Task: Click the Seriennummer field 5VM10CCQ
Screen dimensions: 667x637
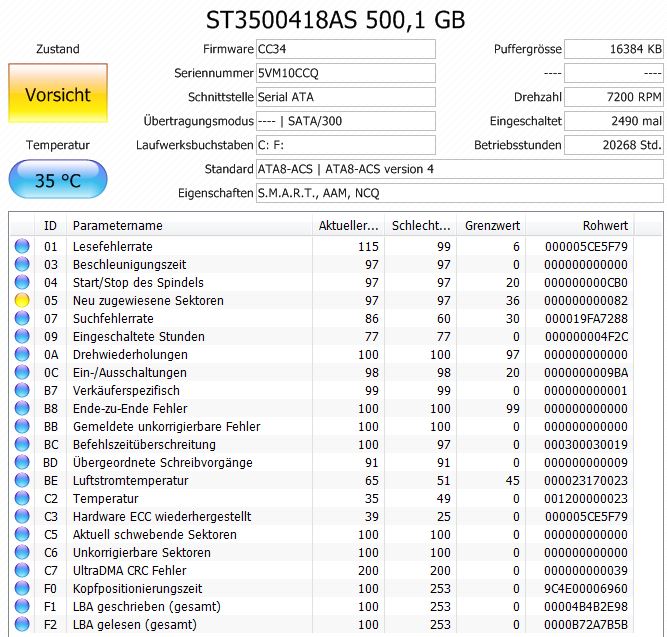Action: [x=345, y=73]
